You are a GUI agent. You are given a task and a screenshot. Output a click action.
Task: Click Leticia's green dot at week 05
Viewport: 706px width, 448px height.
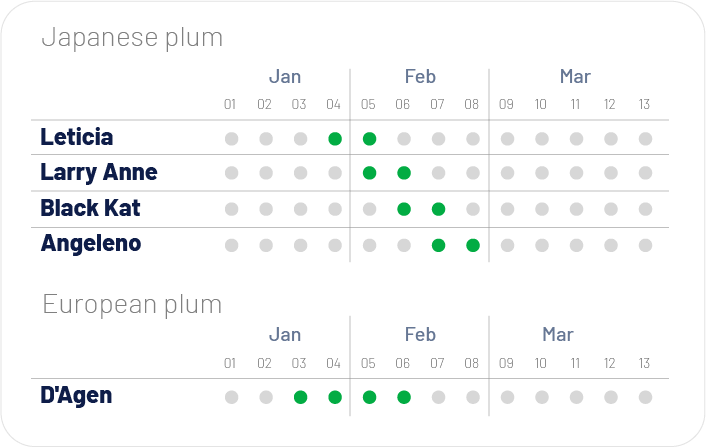(369, 139)
